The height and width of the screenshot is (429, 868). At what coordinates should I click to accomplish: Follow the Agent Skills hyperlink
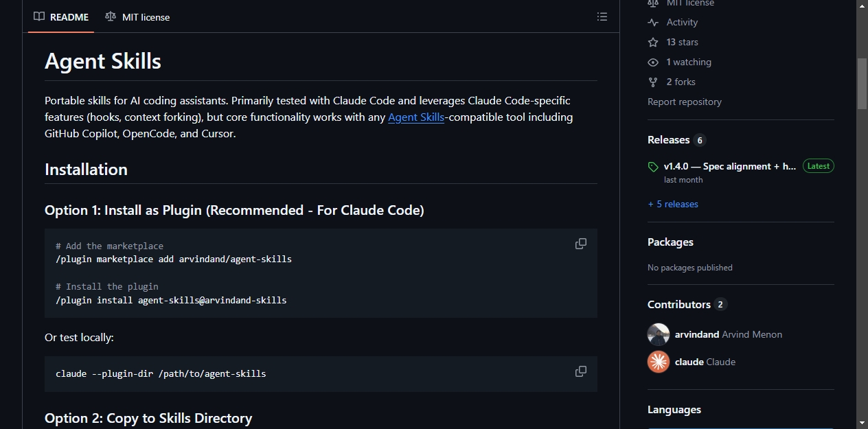(x=416, y=117)
